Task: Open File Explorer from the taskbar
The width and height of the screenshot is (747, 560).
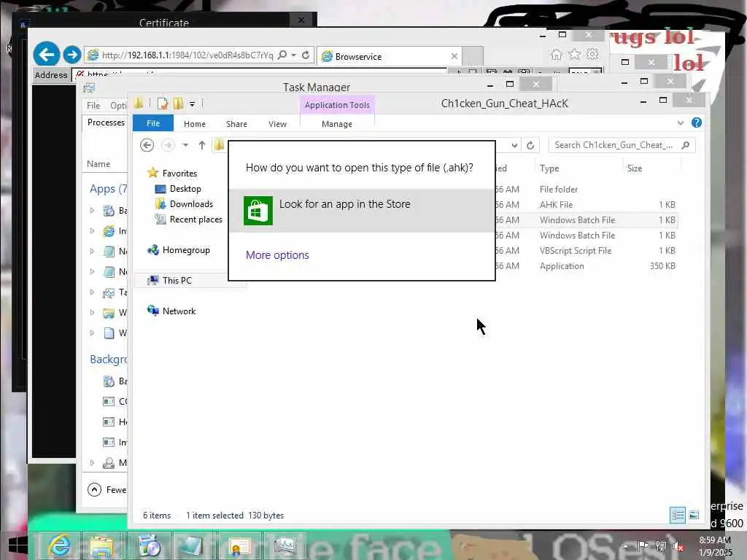Action: point(102,545)
